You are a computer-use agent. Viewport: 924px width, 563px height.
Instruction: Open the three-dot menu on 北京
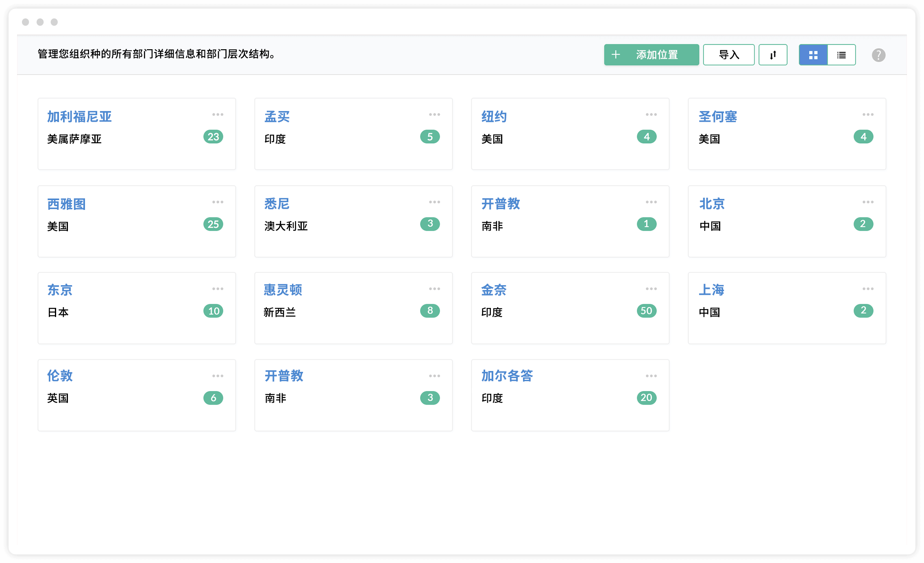click(868, 202)
